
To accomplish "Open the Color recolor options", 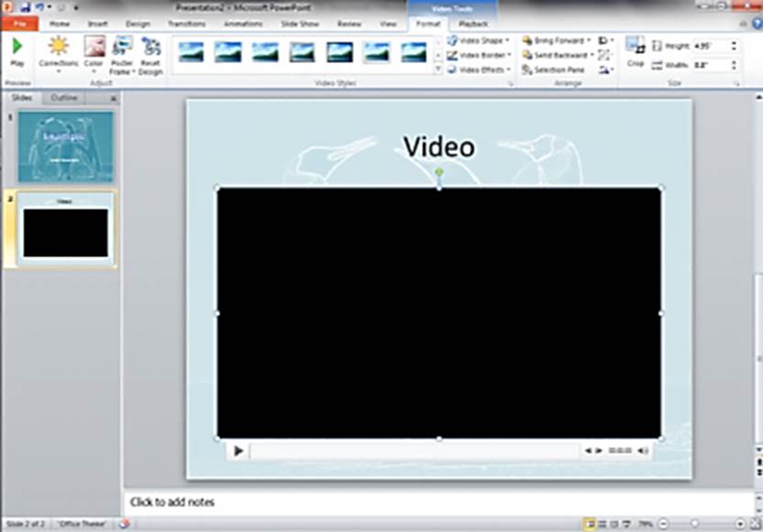I will [x=94, y=54].
